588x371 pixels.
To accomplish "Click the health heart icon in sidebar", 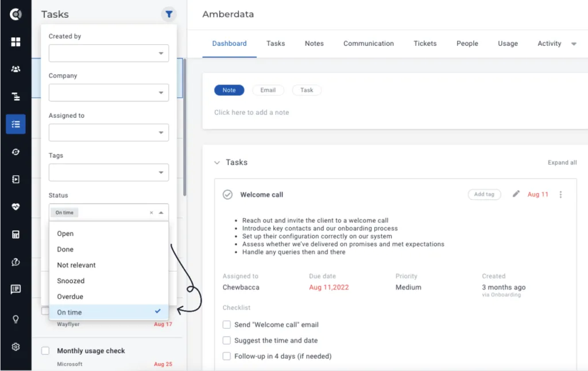I will [x=16, y=207].
